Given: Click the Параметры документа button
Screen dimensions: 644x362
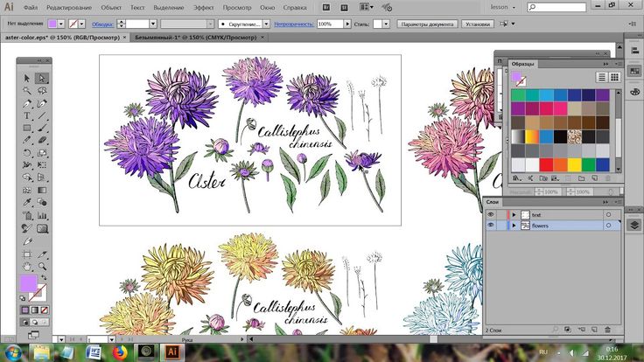Looking at the screenshot, I should [427, 24].
